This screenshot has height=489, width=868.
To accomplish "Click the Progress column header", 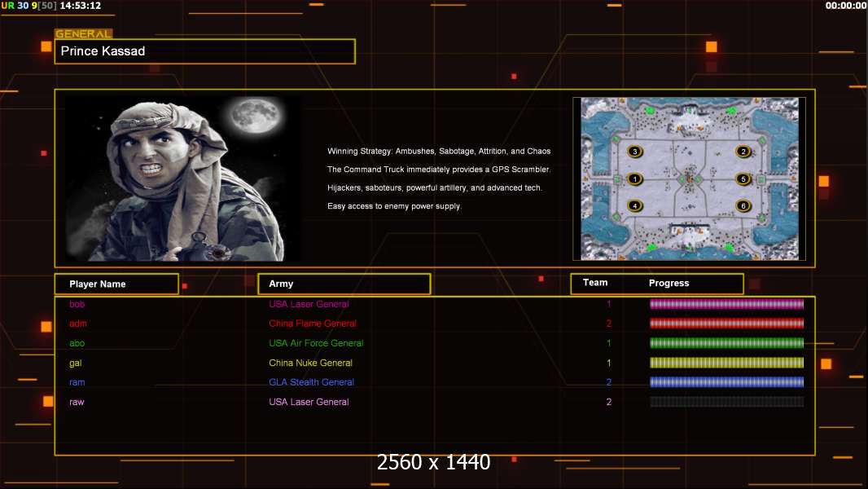I will coord(669,283).
